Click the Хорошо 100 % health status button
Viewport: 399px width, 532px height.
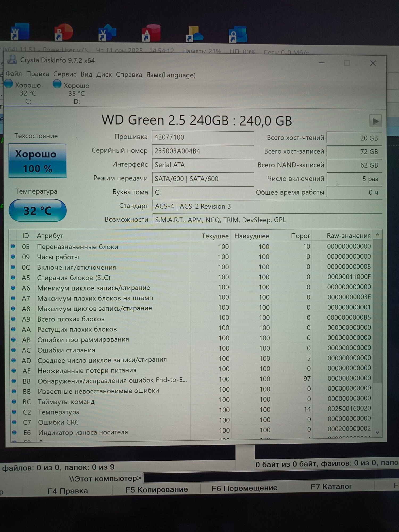tap(37, 161)
